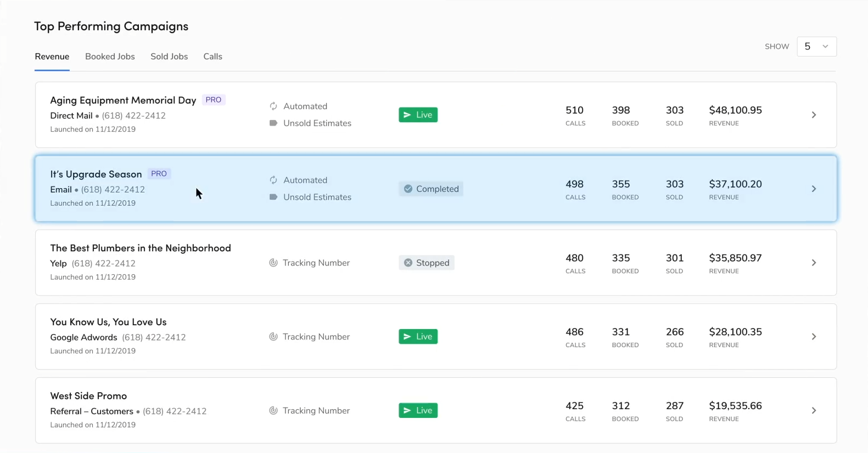The width and height of the screenshot is (868, 453).
Task: Open the Show count dropdown
Action: coord(816,47)
